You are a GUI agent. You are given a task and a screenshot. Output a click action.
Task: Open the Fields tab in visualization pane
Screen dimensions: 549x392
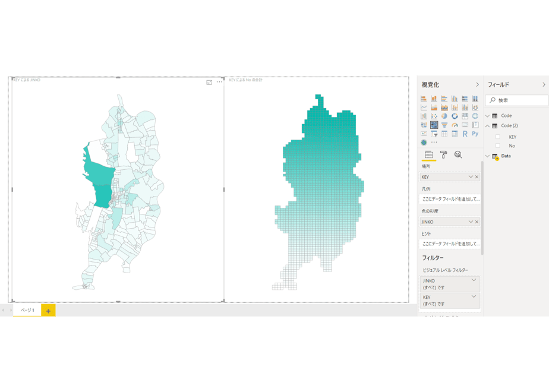click(429, 154)
